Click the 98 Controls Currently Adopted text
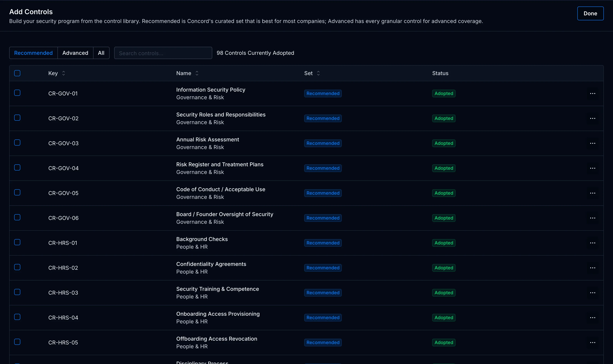This screenshot has height=364, width=613. (255, 53)
